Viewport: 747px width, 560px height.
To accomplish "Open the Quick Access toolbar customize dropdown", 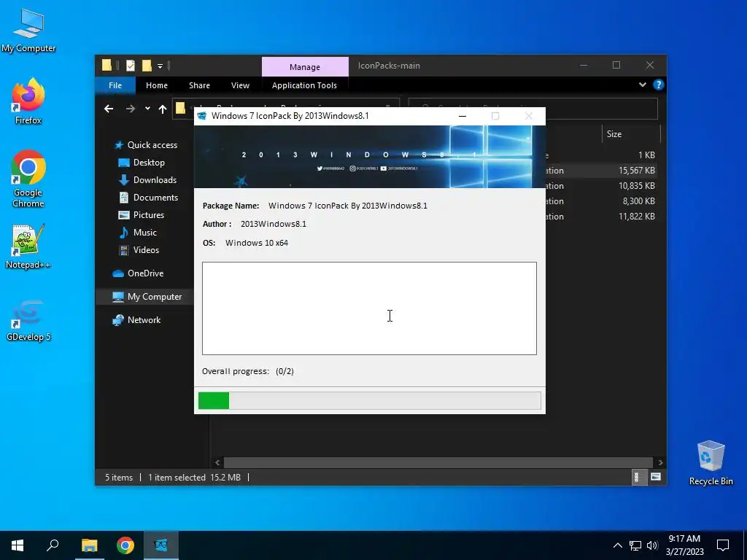I will 160,66.
